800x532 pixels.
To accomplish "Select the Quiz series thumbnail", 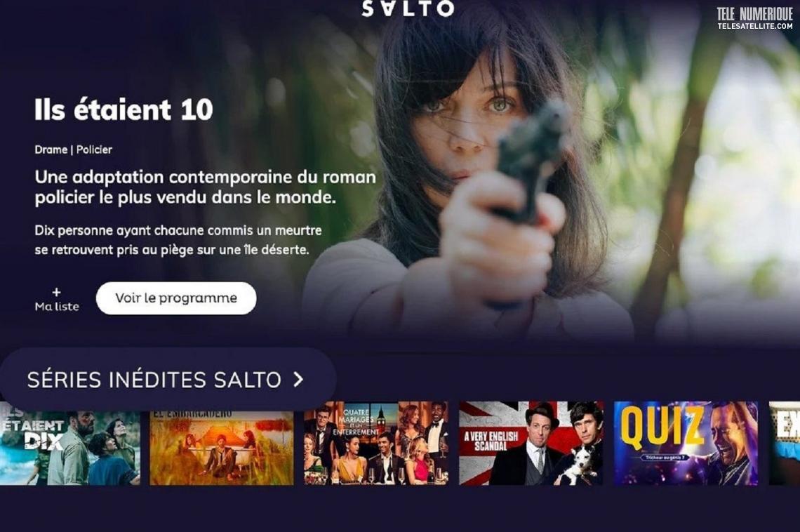I will (x=686, y=444).
